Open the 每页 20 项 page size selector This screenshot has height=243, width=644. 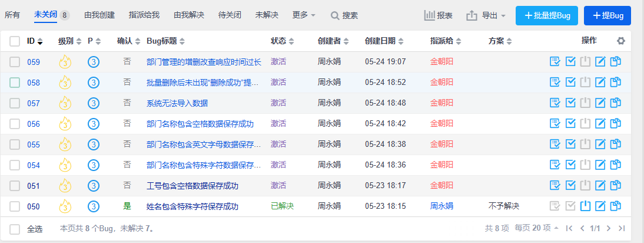coord(537,228)
